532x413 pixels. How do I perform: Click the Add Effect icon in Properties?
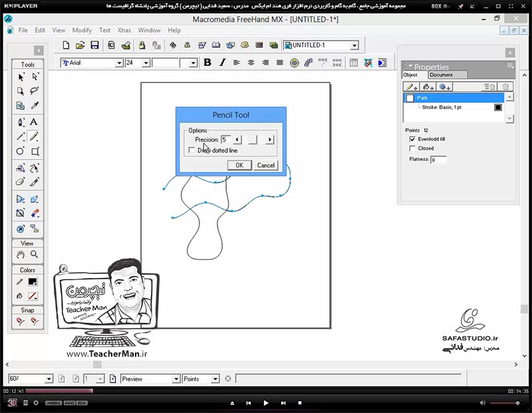(x=444, y=87)
